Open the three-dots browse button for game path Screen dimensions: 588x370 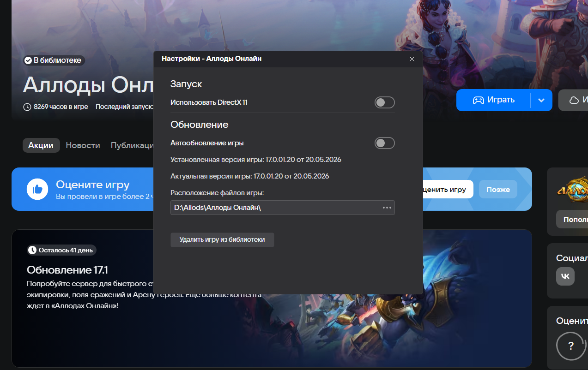pos(387,208)
